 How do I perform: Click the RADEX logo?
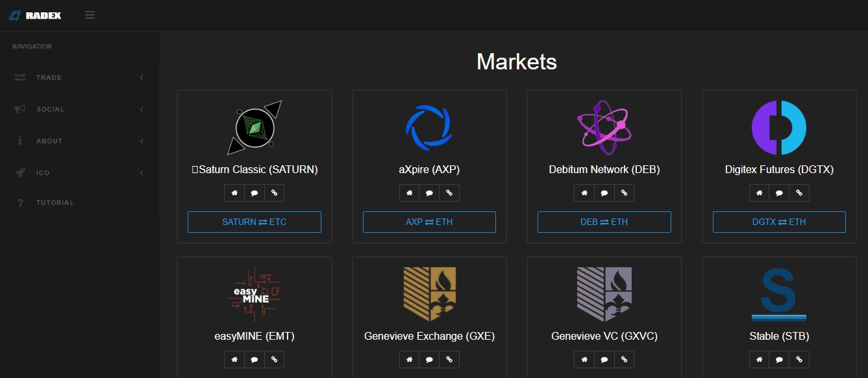(x=36, y=15)
